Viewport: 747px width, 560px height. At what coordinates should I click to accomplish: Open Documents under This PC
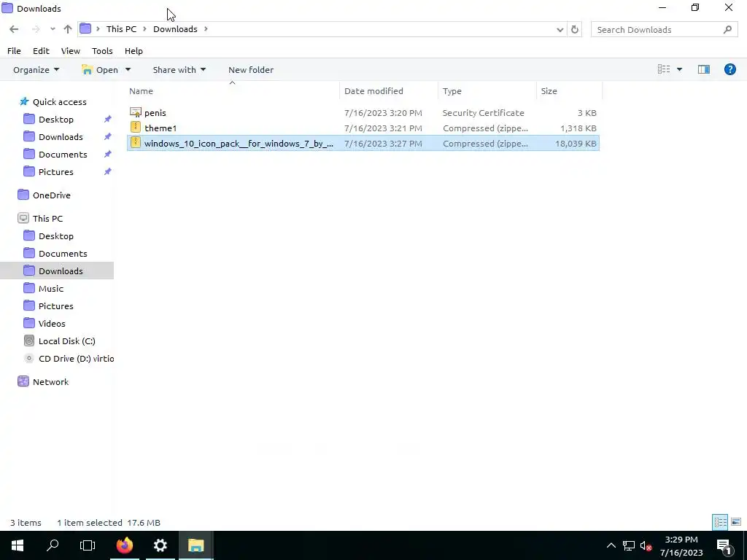pyautogui.click(x=63, y=254)
